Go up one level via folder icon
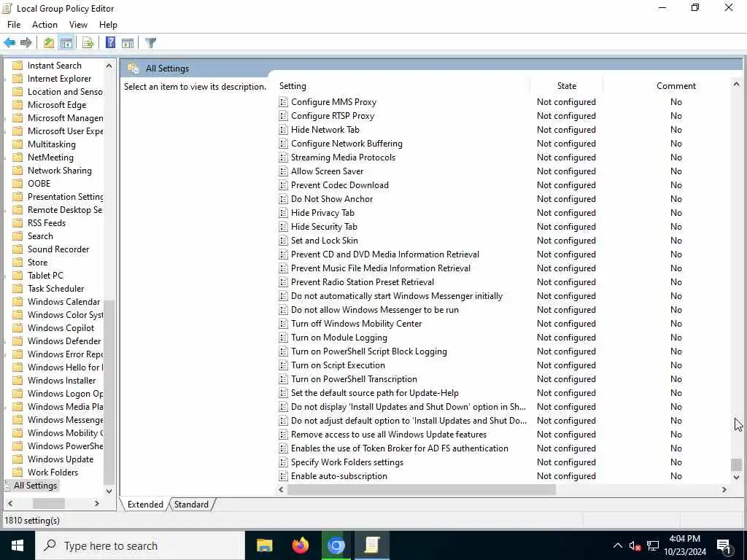The height and width of the screenshot is (560, 747). click(49, 43)
